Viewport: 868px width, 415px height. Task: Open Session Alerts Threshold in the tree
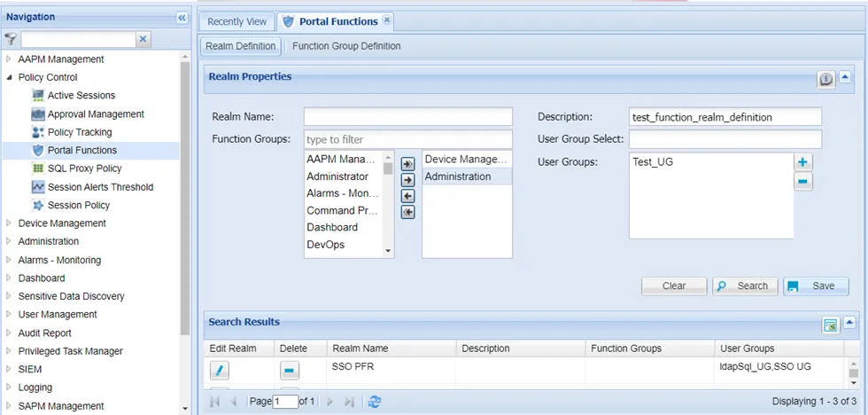pyautogui.click(x=100, y=187)
